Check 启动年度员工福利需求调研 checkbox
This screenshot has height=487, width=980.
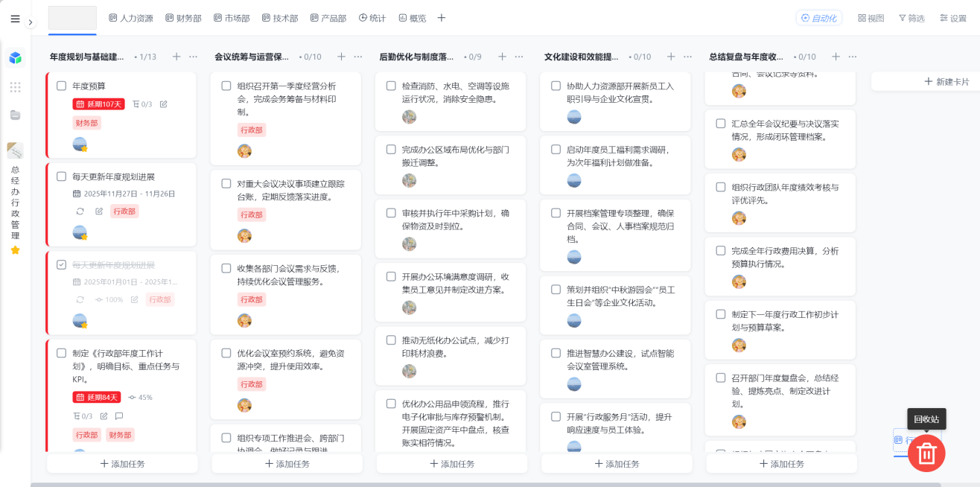[x=556, y=149]
